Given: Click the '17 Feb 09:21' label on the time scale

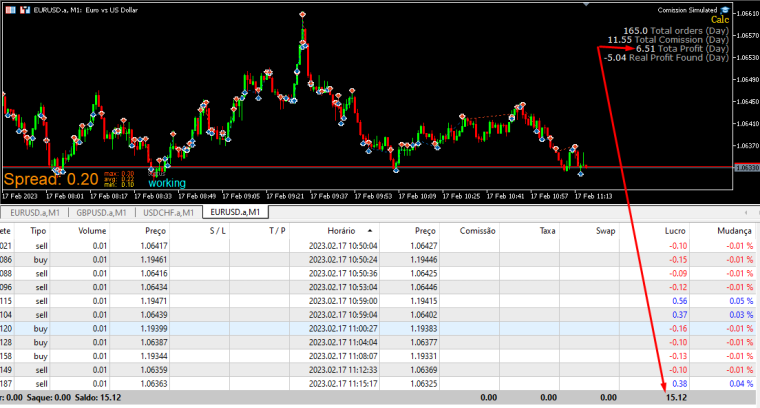Looking at the screenshot, I should tap(287, 196).
